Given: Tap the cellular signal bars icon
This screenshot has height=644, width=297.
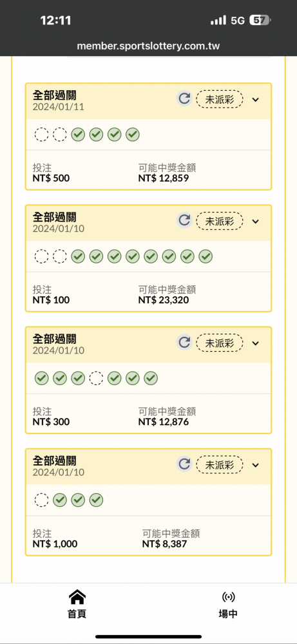Looking at the screenshot, I should click(218, 20).
